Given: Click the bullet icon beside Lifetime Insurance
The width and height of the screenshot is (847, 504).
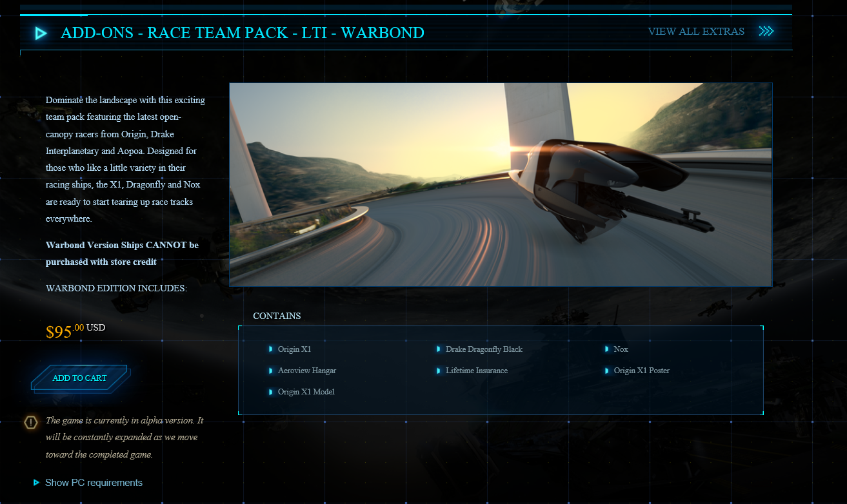Looking at the screenshot, I should [x=439, y=371].
